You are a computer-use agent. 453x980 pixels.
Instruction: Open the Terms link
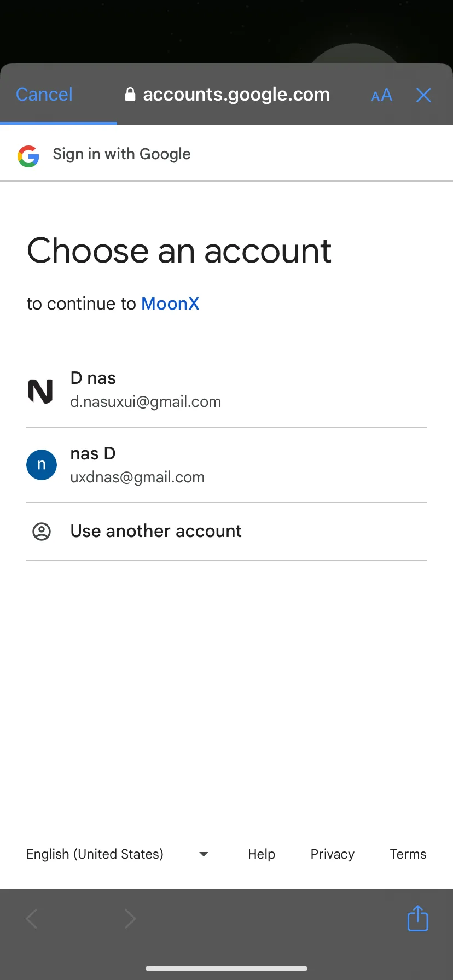408,854
